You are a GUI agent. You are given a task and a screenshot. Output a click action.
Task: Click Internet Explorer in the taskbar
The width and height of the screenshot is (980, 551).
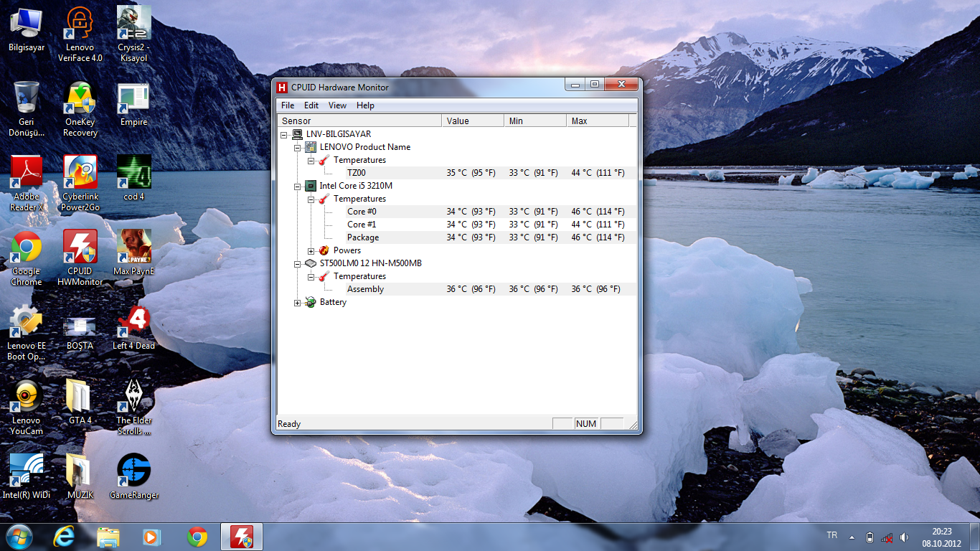tap(64, 537)
